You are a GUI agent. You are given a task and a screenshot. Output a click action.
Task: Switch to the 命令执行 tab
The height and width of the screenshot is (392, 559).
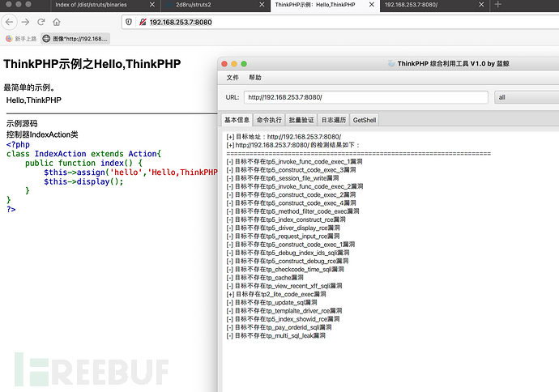[269, 120]
